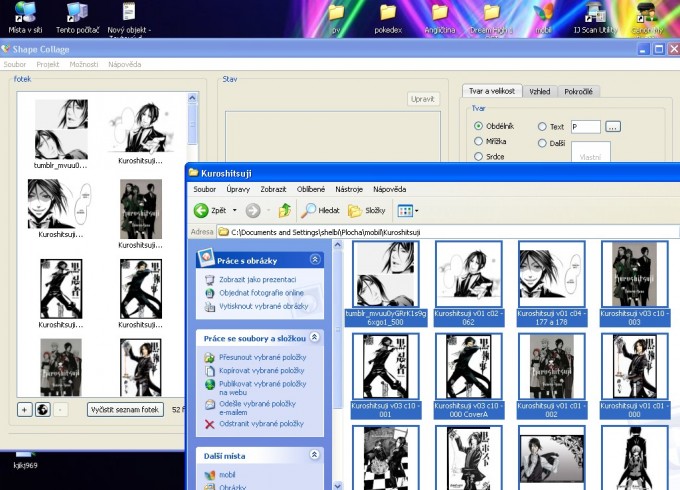680x490 pixels.
Task: Select the Tvar a velikost tab
Action: (x=492, y=91)
